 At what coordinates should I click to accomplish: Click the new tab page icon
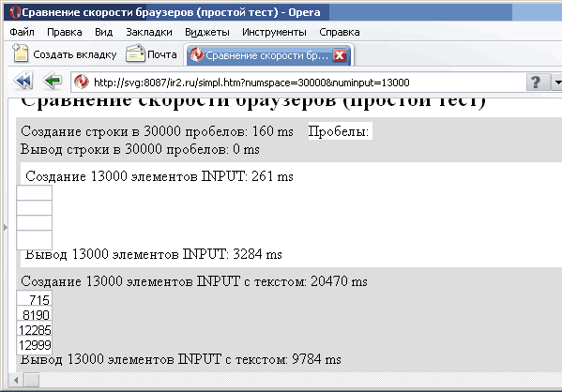(21, 53)
